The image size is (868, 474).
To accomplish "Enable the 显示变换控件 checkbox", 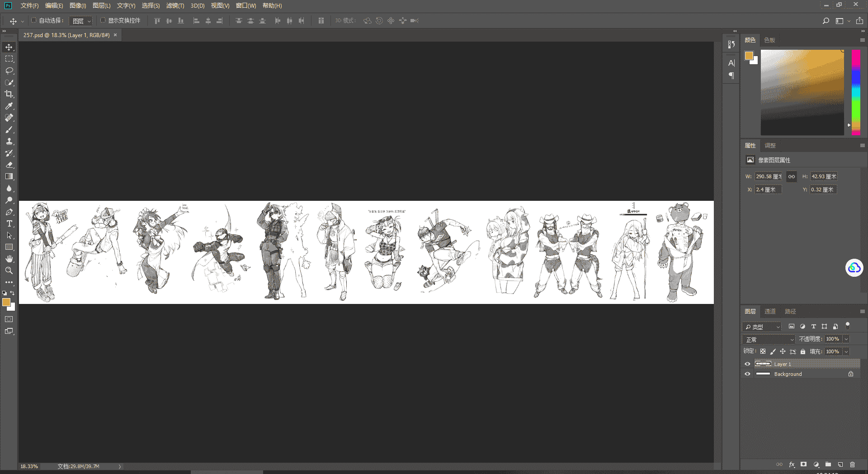I will [103, 20].
